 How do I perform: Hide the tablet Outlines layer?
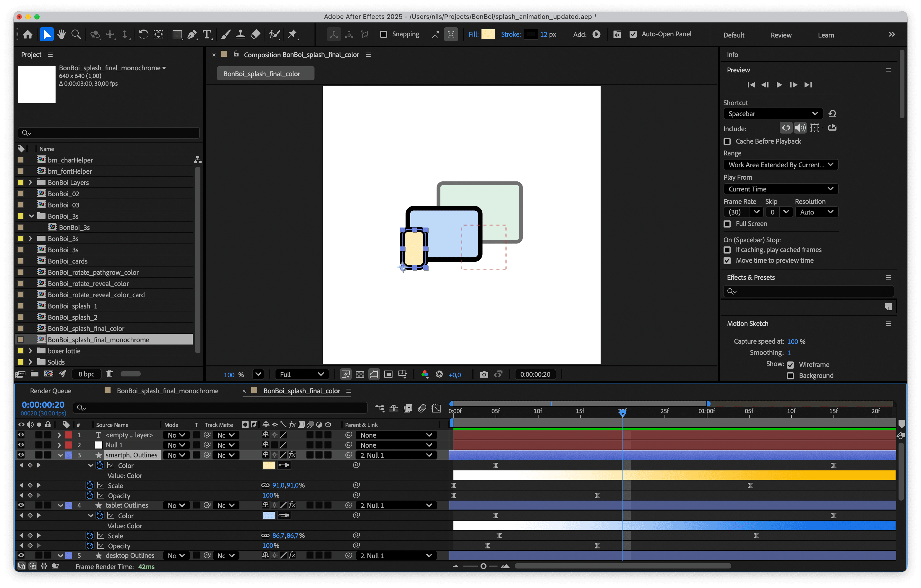click(21, 505)
